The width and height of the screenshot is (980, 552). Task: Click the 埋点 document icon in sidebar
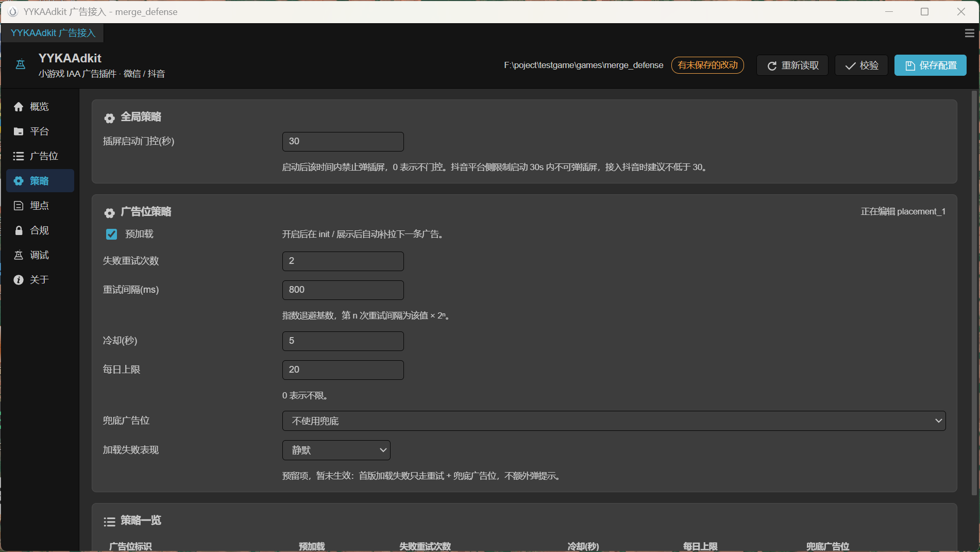(19, 206)
